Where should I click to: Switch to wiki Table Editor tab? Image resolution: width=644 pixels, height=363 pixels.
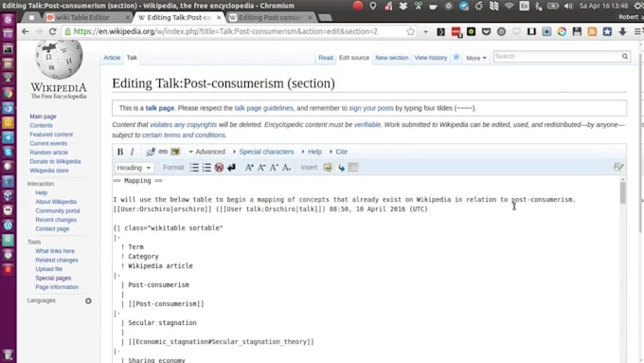(88, 17)
